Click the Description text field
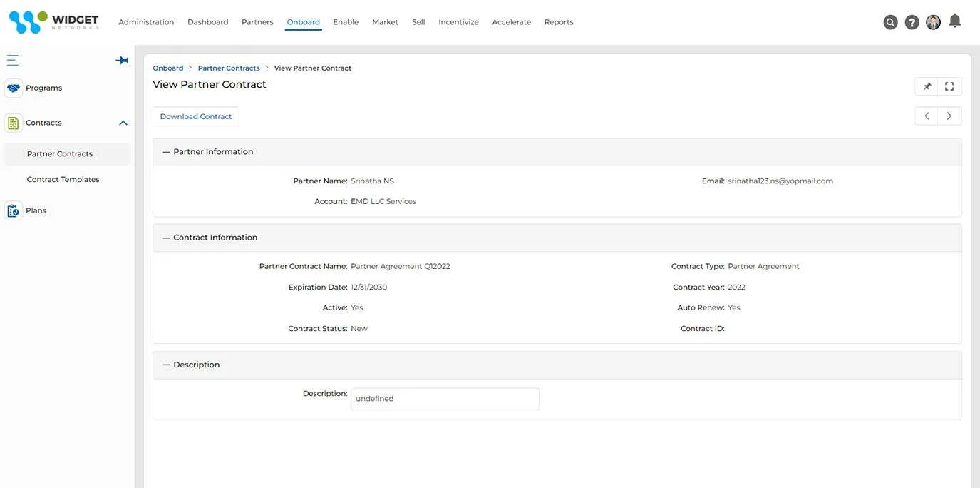Image resolution: width=980 pixels, height=488 pixels. [x=445, y=399]
